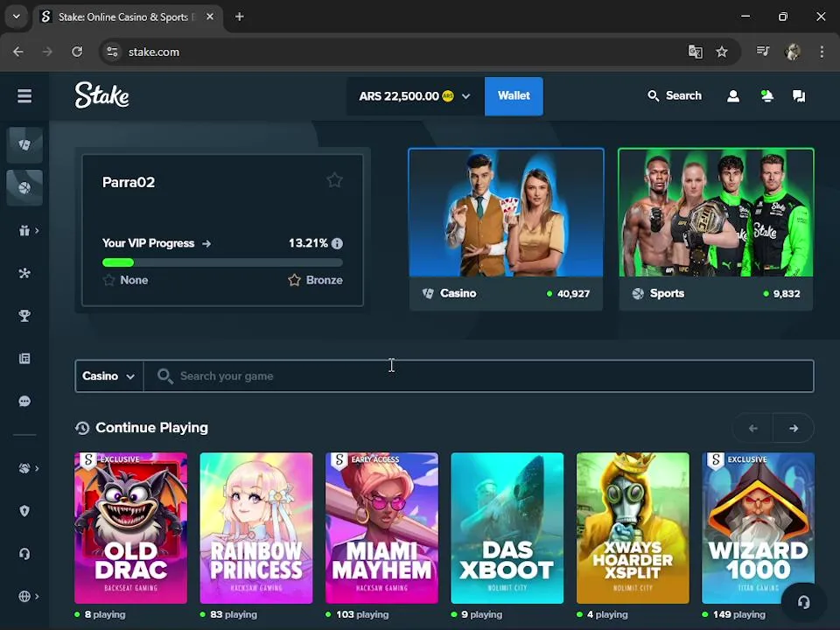The image size is (840, 630).
Task: Open the language globe sidebar icon
Action: point(24,596)
